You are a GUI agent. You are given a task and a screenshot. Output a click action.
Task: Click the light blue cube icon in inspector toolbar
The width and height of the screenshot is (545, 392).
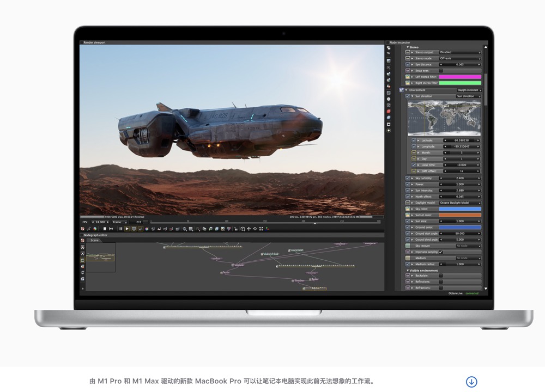[389, 118]
